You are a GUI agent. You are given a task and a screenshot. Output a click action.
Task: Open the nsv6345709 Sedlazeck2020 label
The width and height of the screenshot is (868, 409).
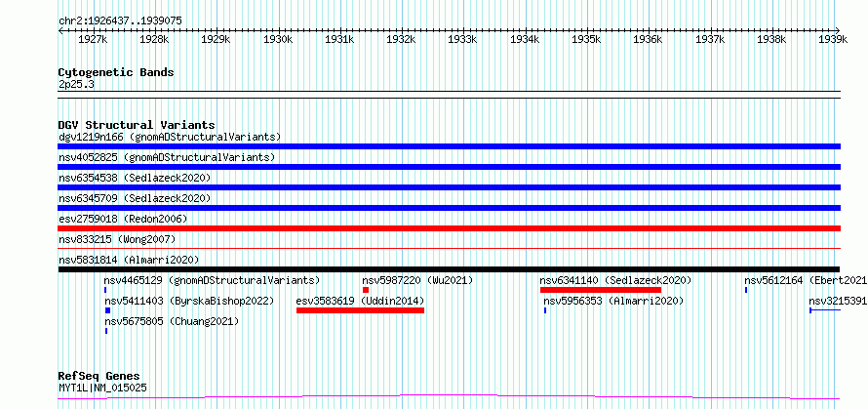coord(135,198)
